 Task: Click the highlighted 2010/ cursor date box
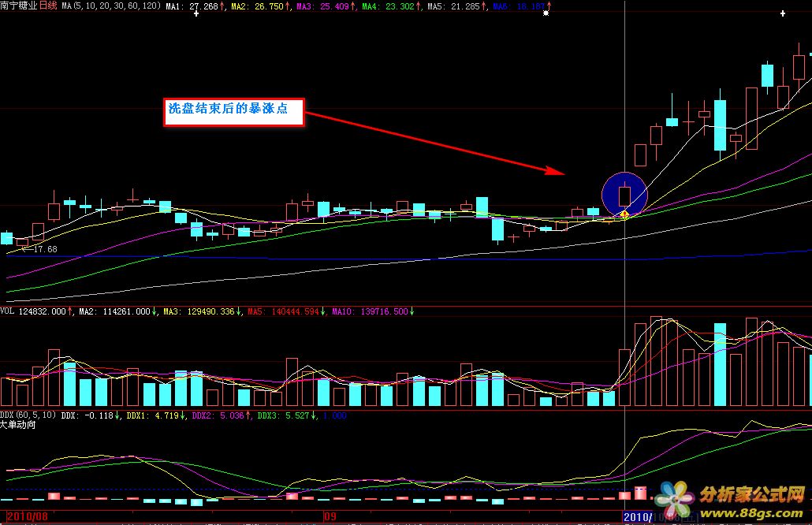pyautogui.click(x=638, y=516)
